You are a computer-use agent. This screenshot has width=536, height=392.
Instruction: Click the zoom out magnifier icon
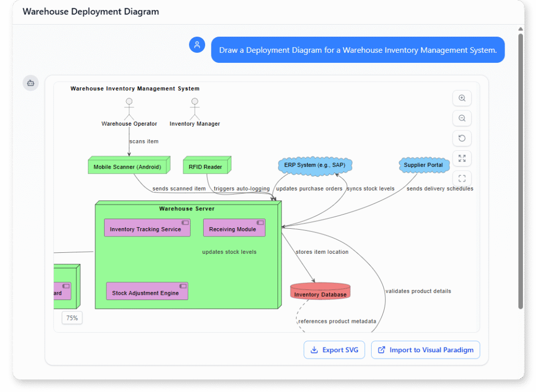point(461,118)
